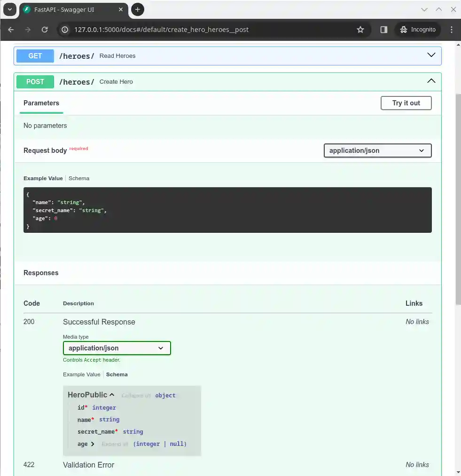
Task: Collapse the POST Create Hero endpoint
Action: 431,80
